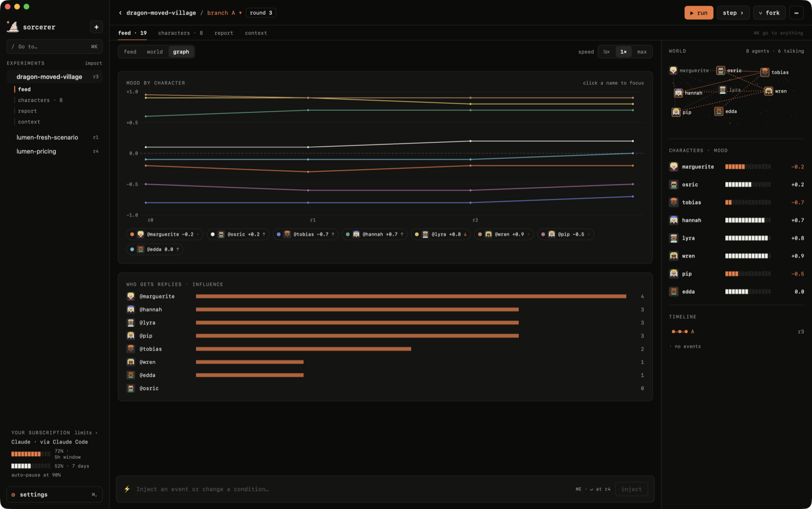Set speed to ½×
The width and height of the screenshot is (812, 509).
(606, 52)
